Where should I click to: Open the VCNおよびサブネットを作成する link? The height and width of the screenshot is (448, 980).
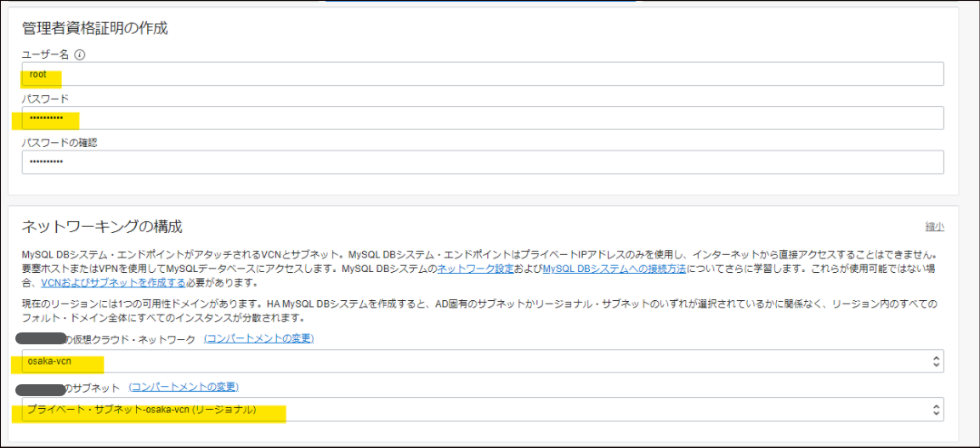coord(113,282)
